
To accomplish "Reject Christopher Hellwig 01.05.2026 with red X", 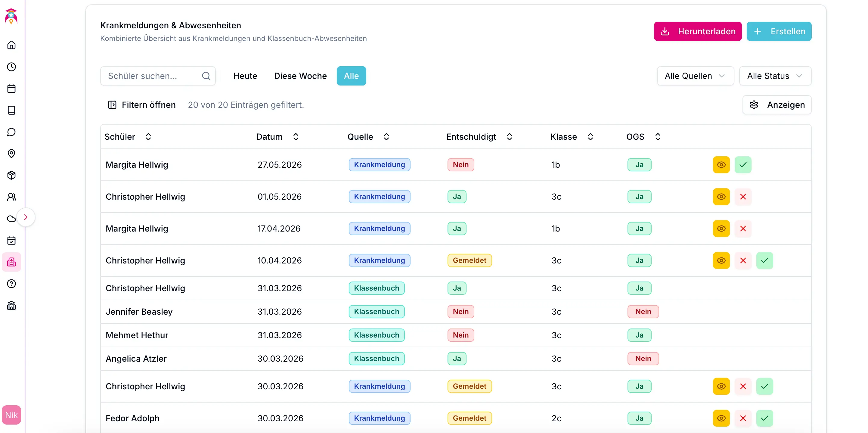I will pyautogui.click(x=743, y=197).
